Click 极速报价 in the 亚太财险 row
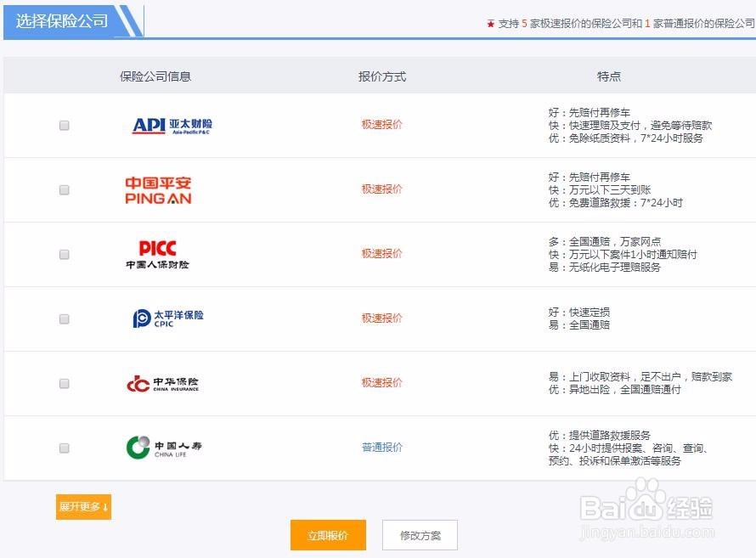Viewport: 756px width, 558px height. pos(382,124)
